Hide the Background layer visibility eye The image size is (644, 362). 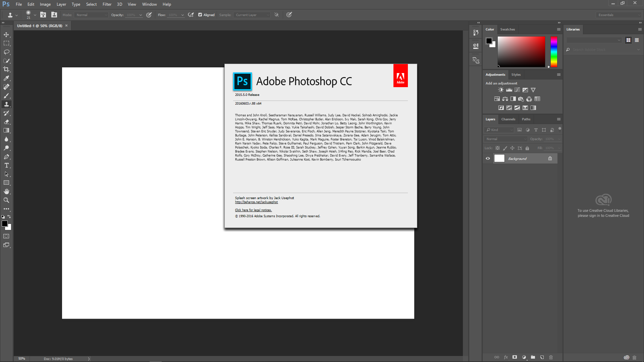coord(488,159)
